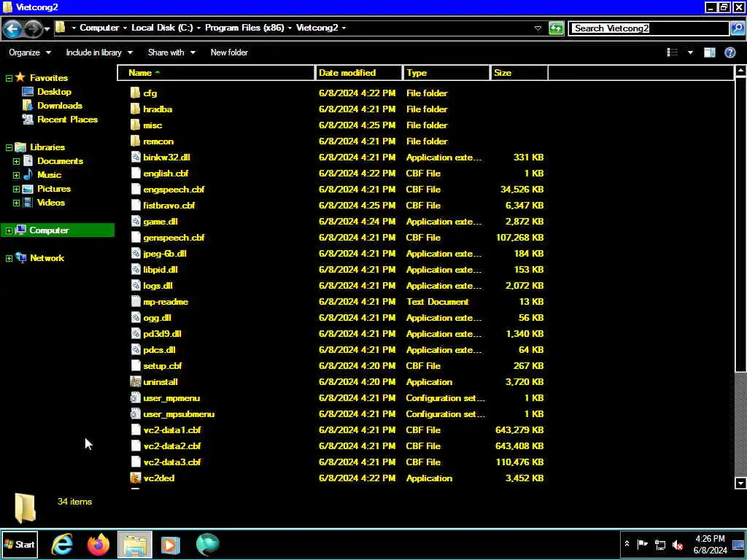Show hidden tray icons arrow
The height and width of the screenshot is (560, 747).
click(x=627, y=544)
